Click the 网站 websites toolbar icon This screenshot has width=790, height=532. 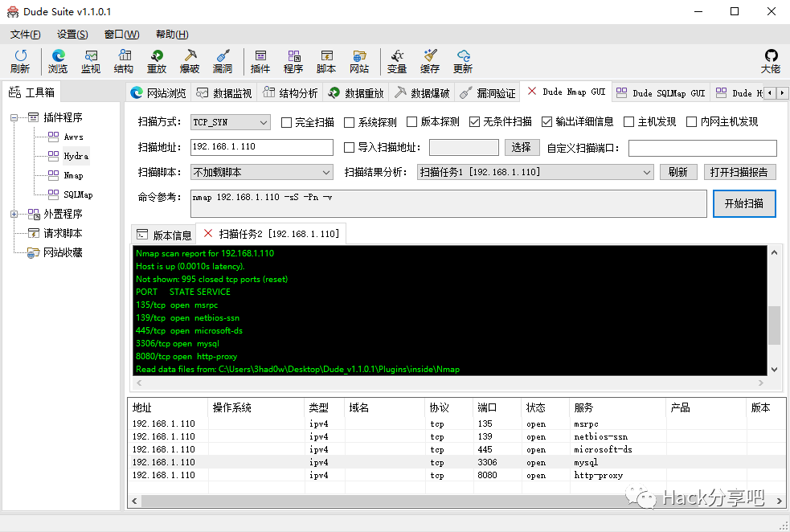359,61
